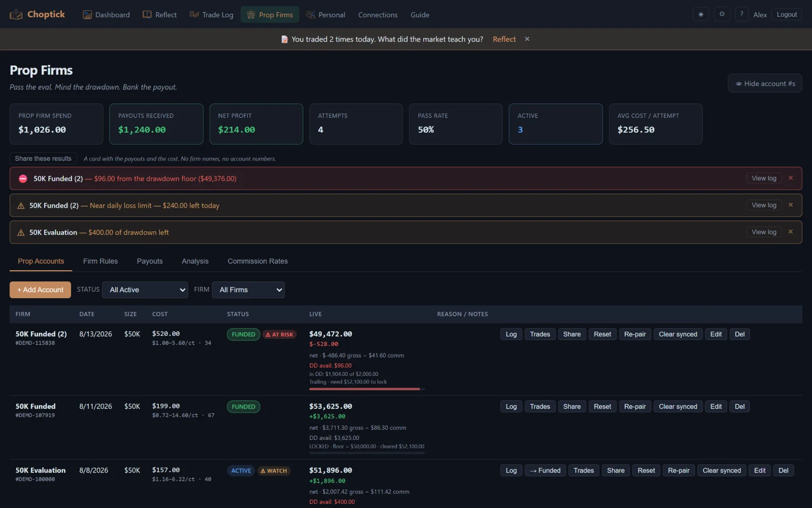Click Clear synced for #DEMO-107919 account
The image size is (812, 508).
pyautogui.click(x=678, y=406)
